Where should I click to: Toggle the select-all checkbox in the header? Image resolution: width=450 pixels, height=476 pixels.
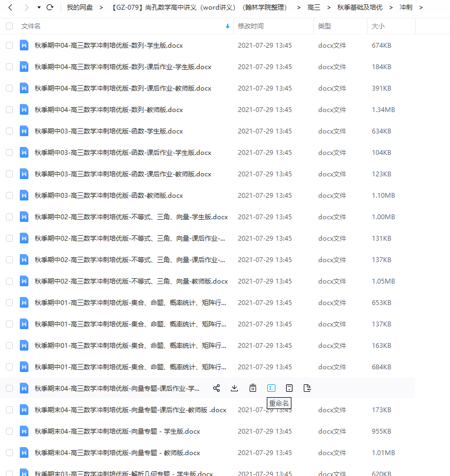coord(9,26)
